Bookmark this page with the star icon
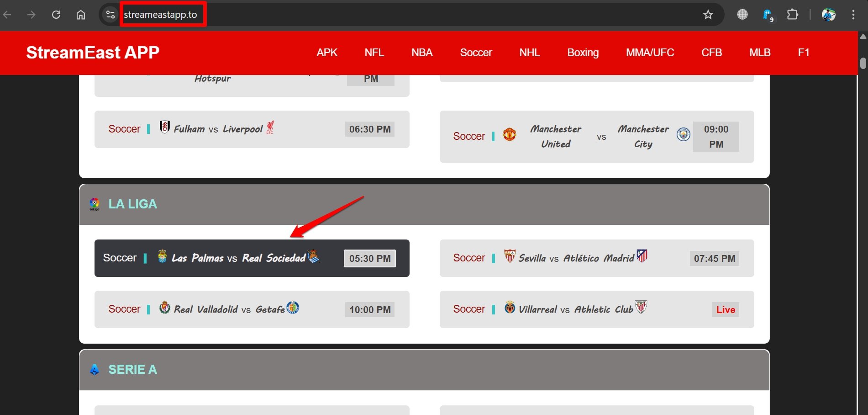The height and width of the screenshot is (415, 868). (708, 15)
